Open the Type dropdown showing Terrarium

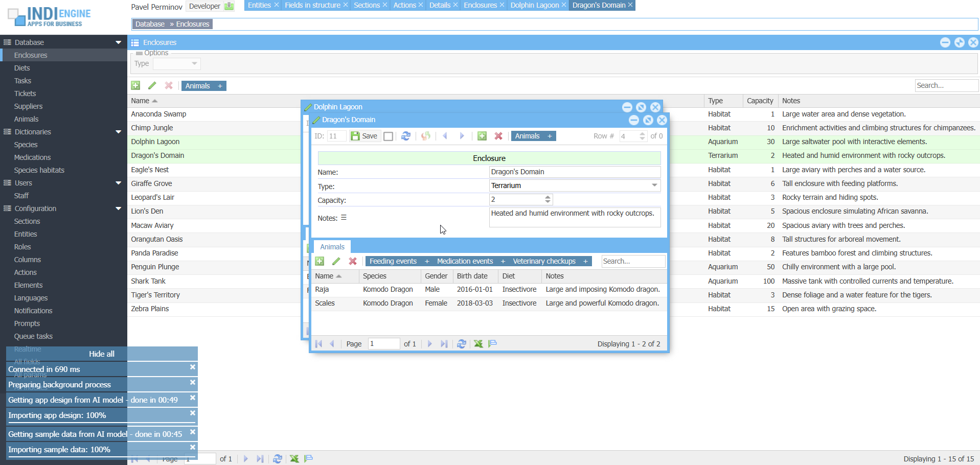654,185
